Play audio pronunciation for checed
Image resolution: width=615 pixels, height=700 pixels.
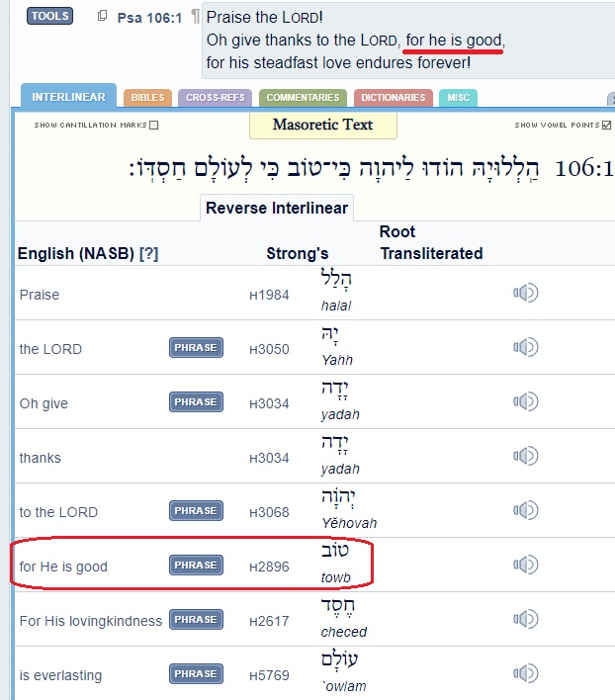click(x=525, y=620)
